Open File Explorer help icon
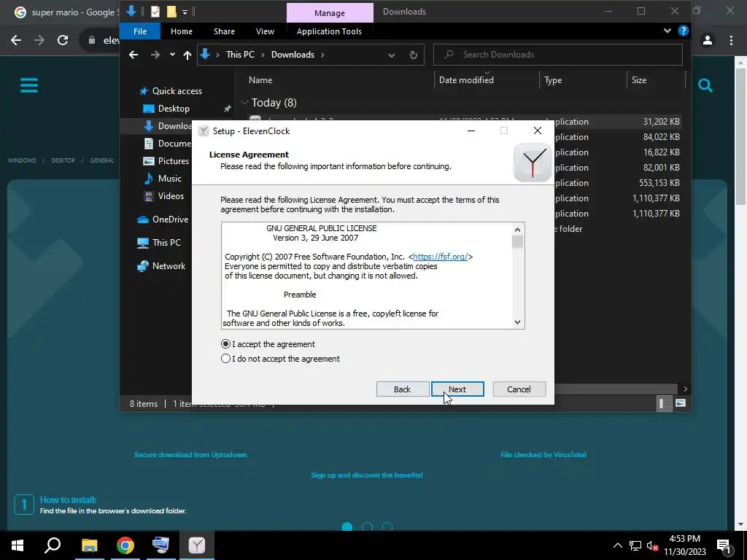The image size is (747, 560). point(683,31)
